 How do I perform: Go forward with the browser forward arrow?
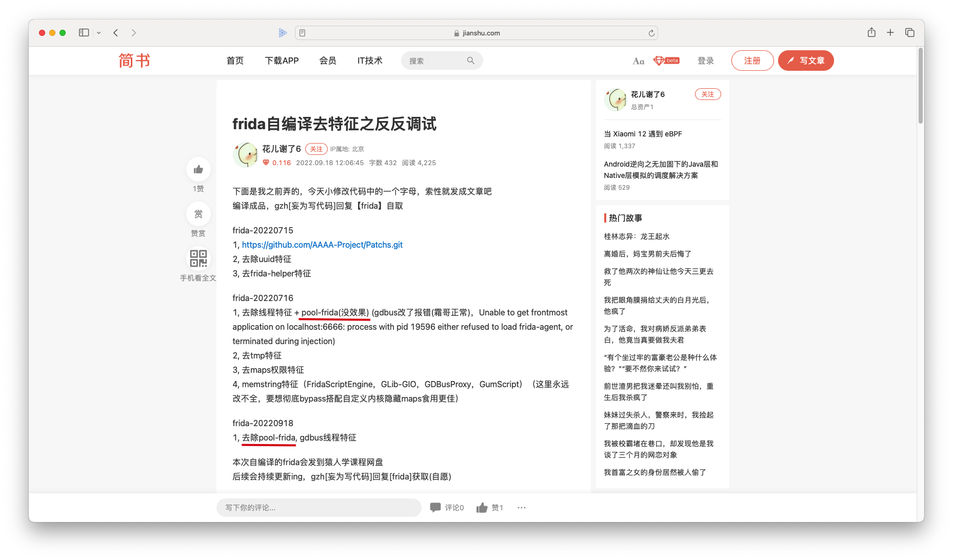(134, 33)
